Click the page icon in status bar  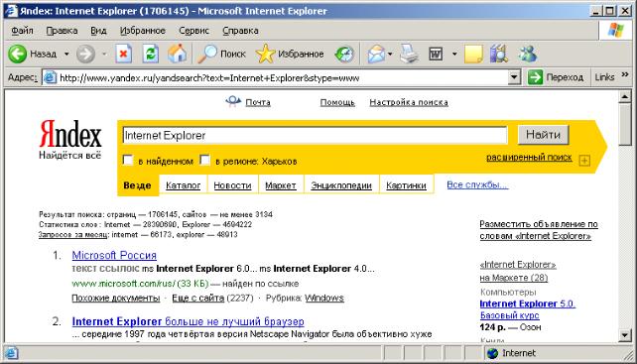(11, 352)
